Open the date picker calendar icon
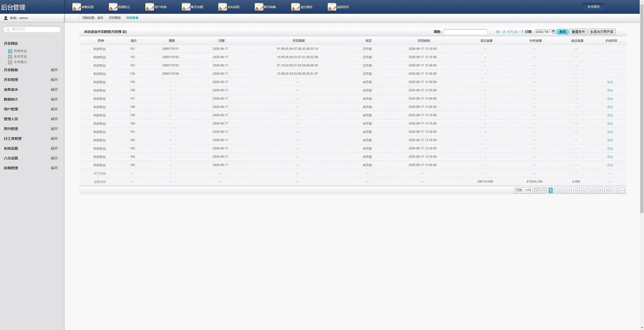This screenshot has width=644, height=330. pos(553,32)
